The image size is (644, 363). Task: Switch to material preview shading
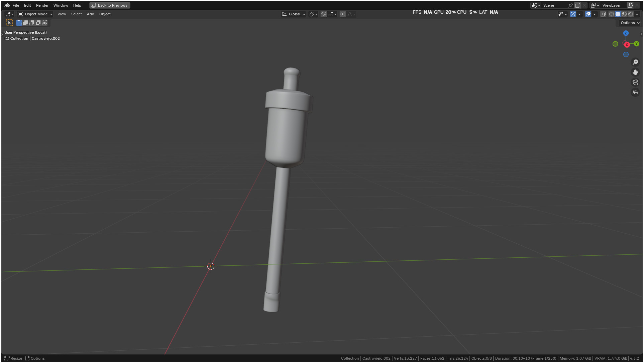point(624,14)
